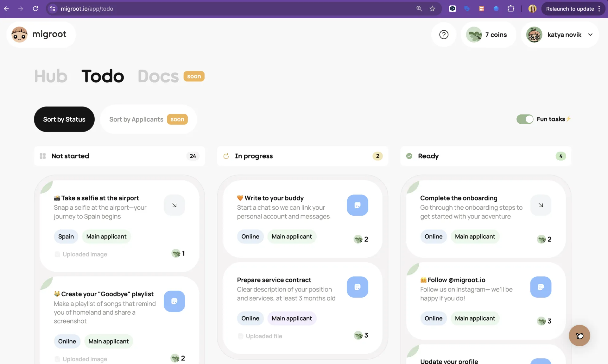The height and width of the screenshot is (364, 608).
Task: Expand the katya novik account dropdown
Action: 590,35
